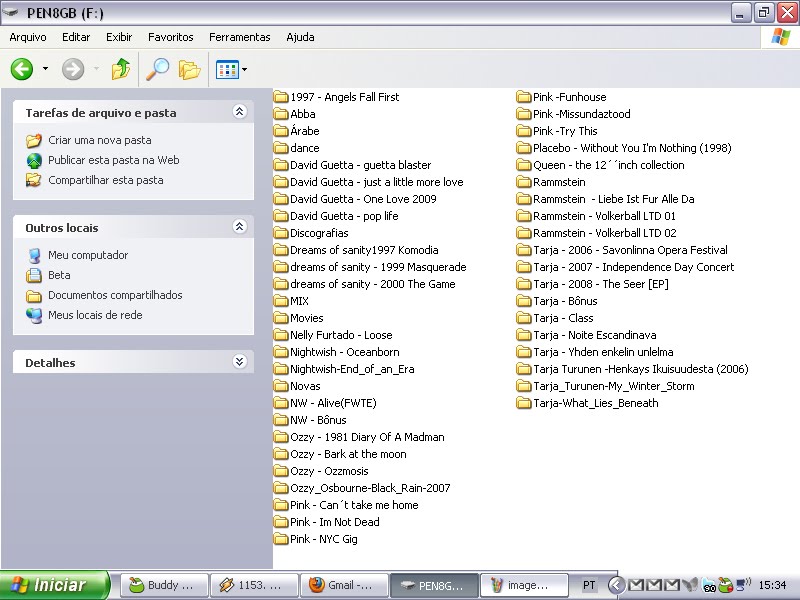The width and height of the screenshot is (800, 600).
Task: Select NW - Bônus folder icon
Action: tap(281, 420)
